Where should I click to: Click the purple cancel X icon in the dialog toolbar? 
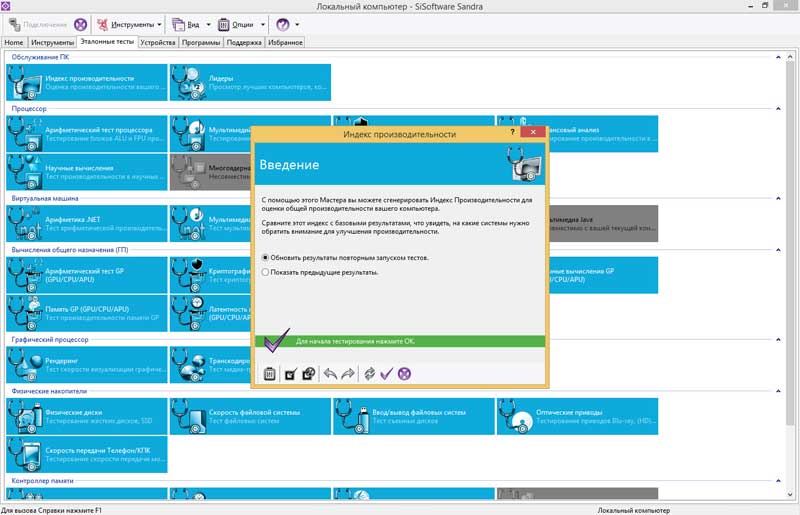tap(404, 374)
